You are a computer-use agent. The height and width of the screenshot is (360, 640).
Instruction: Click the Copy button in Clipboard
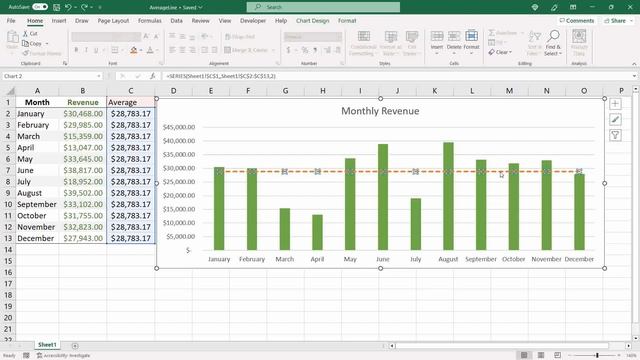click(32, 43)
